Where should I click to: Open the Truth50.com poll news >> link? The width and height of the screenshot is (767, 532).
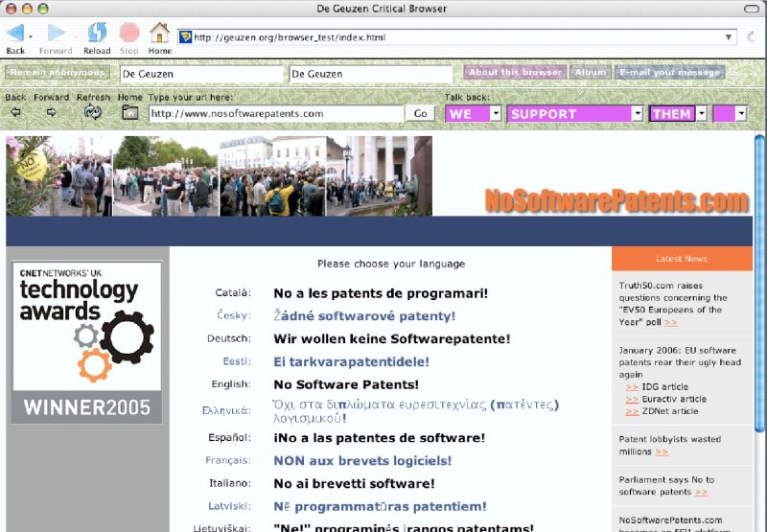click(x=671, y=322)
